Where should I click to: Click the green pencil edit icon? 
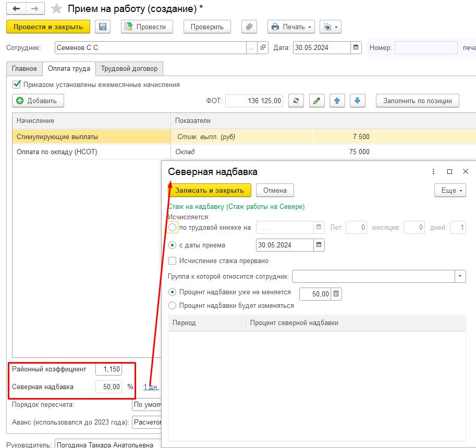pyautogui.click(x=317, y=101)
